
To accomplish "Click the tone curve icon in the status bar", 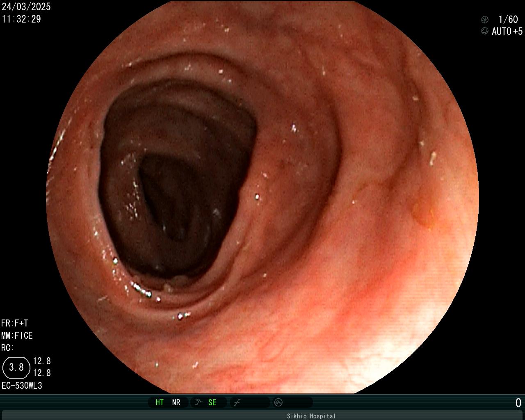I will [237, 402].
